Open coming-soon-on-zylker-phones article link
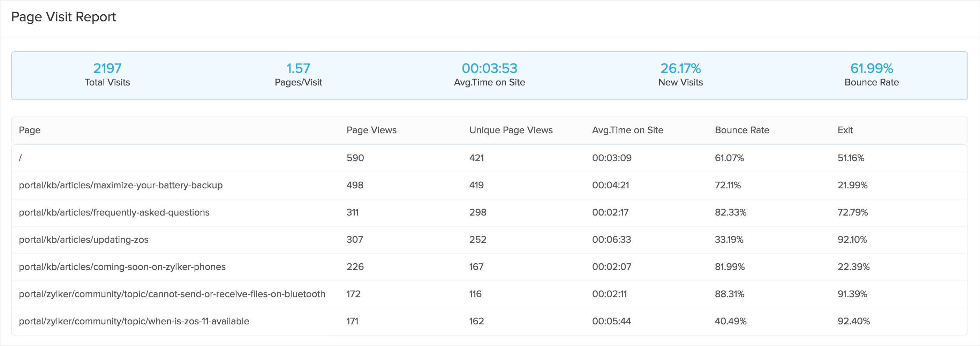 pyautogui.click(x=122, y=267)
